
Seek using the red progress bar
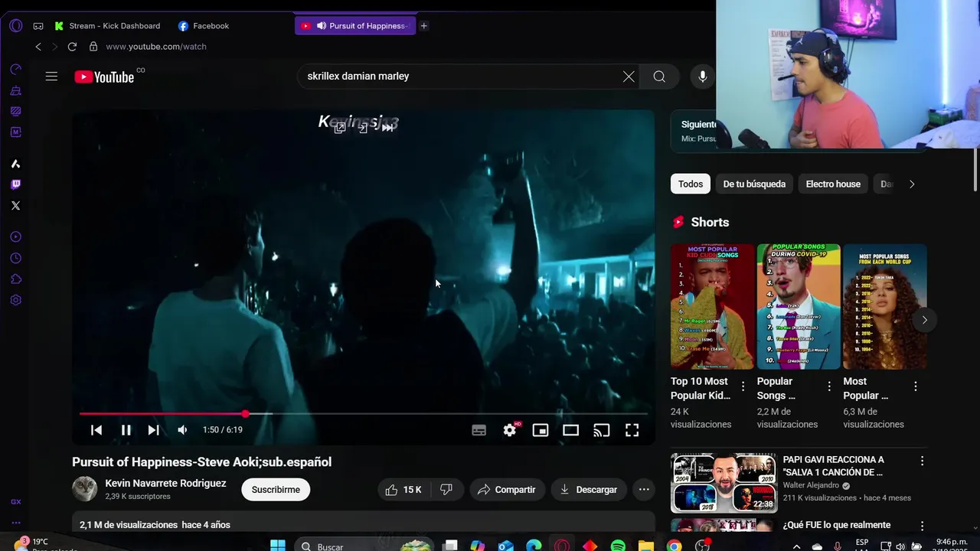[364, 414]
